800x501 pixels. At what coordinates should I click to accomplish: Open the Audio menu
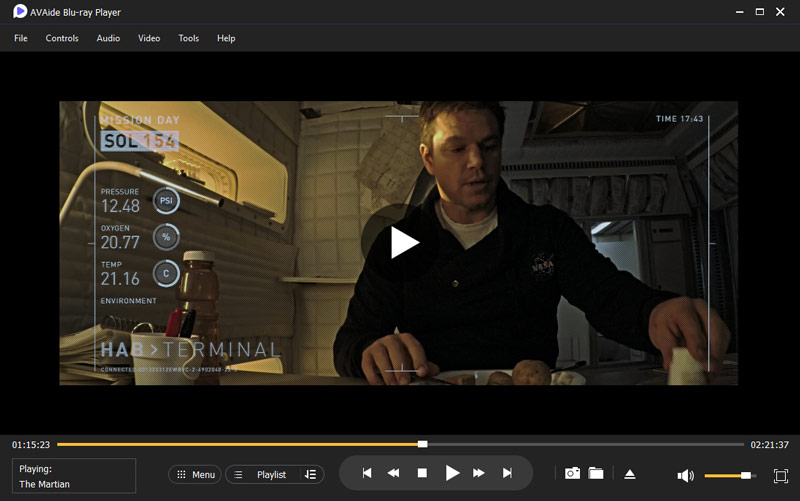coord(108,38)
